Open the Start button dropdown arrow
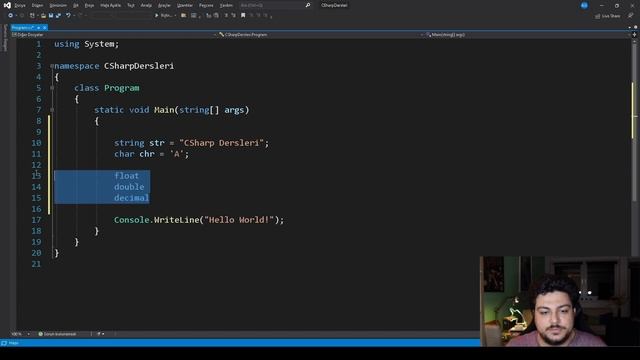Screen dimensions: 640x360 point(176,16)
